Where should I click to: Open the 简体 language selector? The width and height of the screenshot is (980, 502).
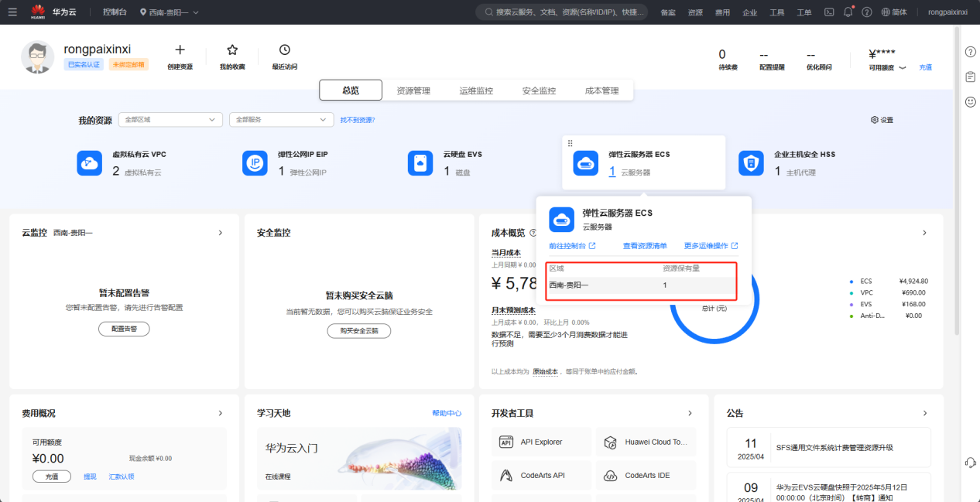click(894, 12)
